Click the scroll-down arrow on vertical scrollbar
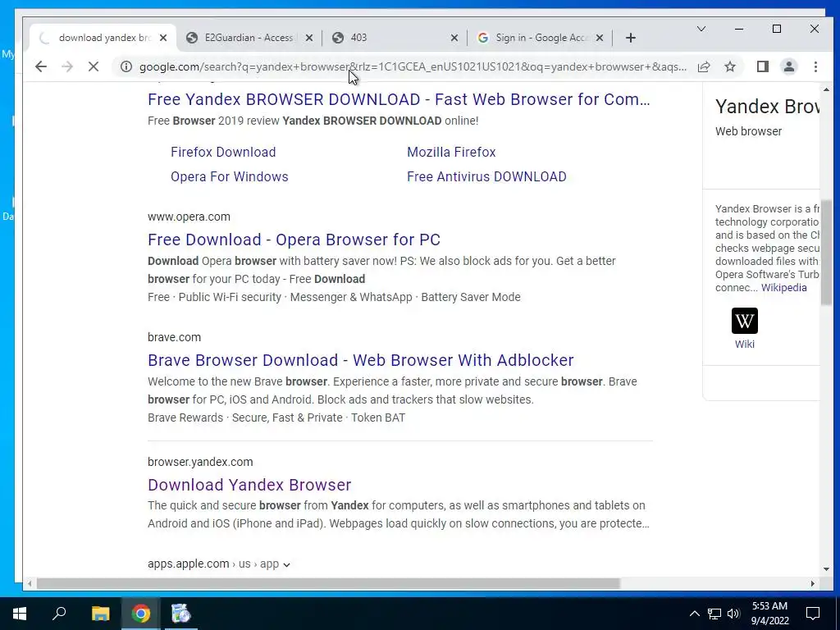Viewport: 840px width, 630px height. pyautogui.click(x=825, y=569)
